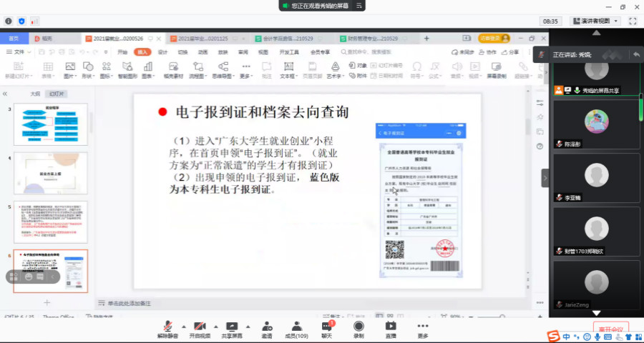Toggle the Sogou 中 input mode indicator
The image size is (644, 343).
567,336
